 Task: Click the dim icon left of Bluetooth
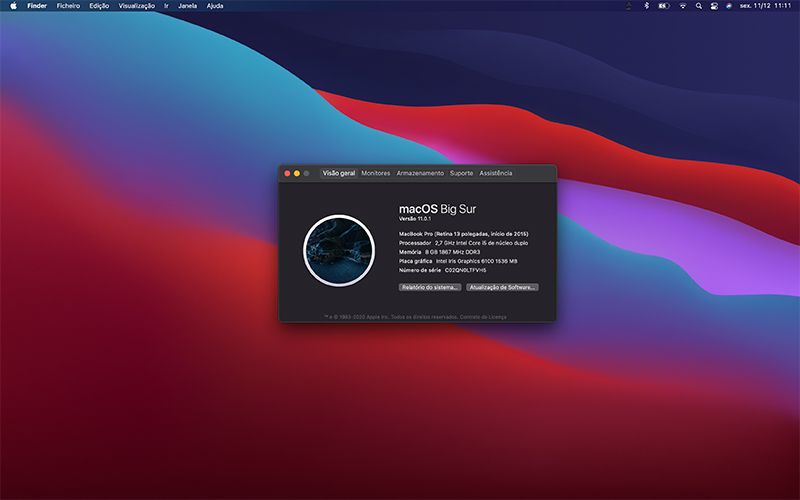point(629,6)
